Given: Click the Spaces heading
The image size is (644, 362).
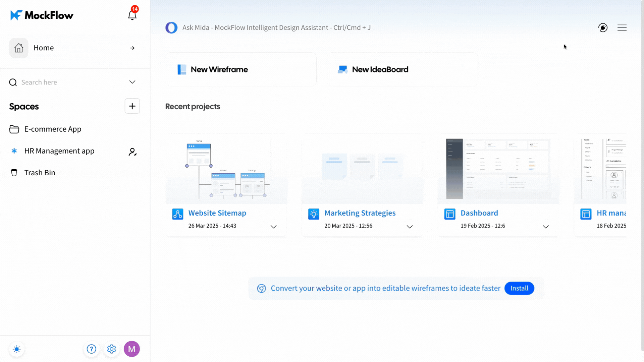Looking at the screenshot, I should (24, 107).
